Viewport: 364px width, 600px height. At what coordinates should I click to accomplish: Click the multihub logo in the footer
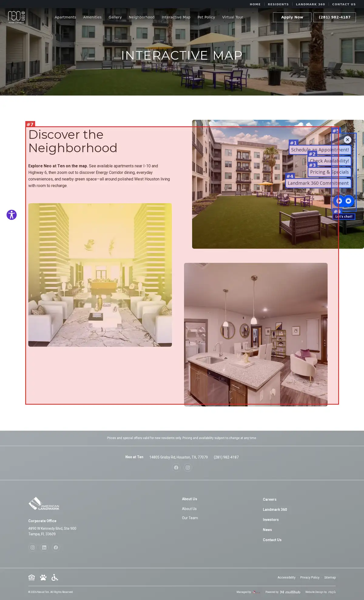point(290,592)
